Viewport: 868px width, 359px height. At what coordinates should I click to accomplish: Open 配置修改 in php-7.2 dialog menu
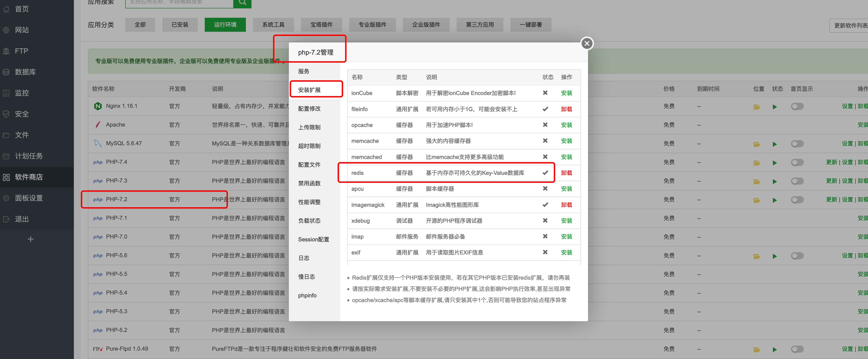(315, 109)
